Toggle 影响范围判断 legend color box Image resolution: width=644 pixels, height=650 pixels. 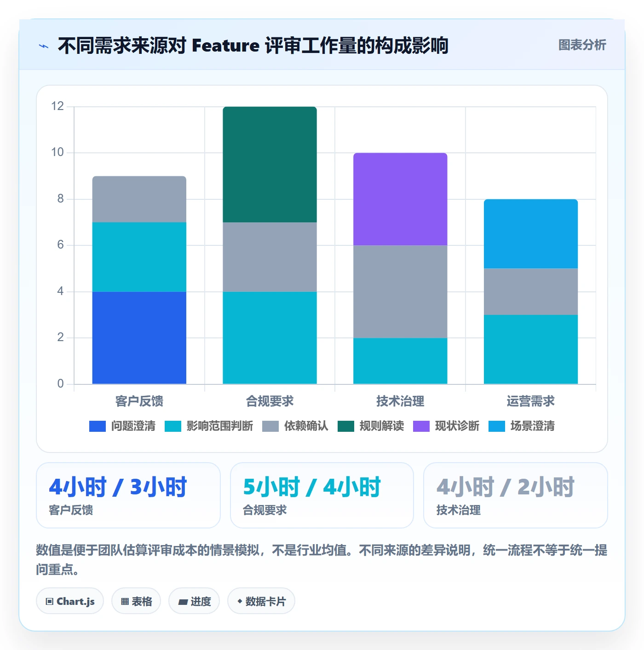(x=173, y=426)
